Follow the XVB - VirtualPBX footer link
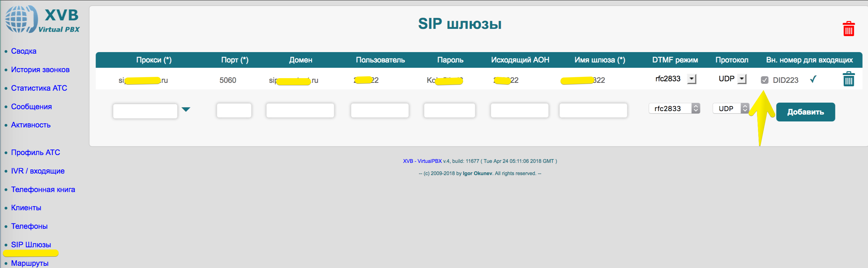Screen dimensions: 868x268 (422, 161)
